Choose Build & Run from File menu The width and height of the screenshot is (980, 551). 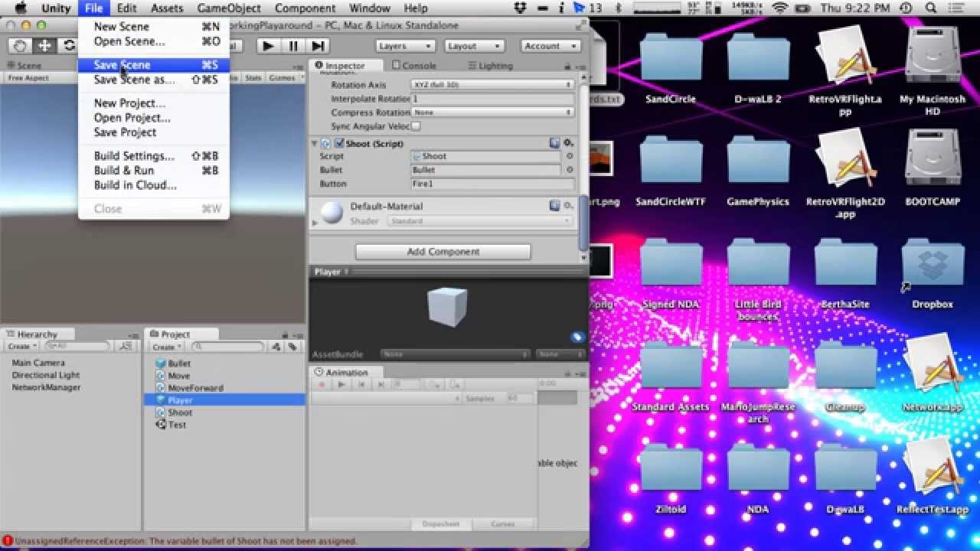[x=153, y=171]
